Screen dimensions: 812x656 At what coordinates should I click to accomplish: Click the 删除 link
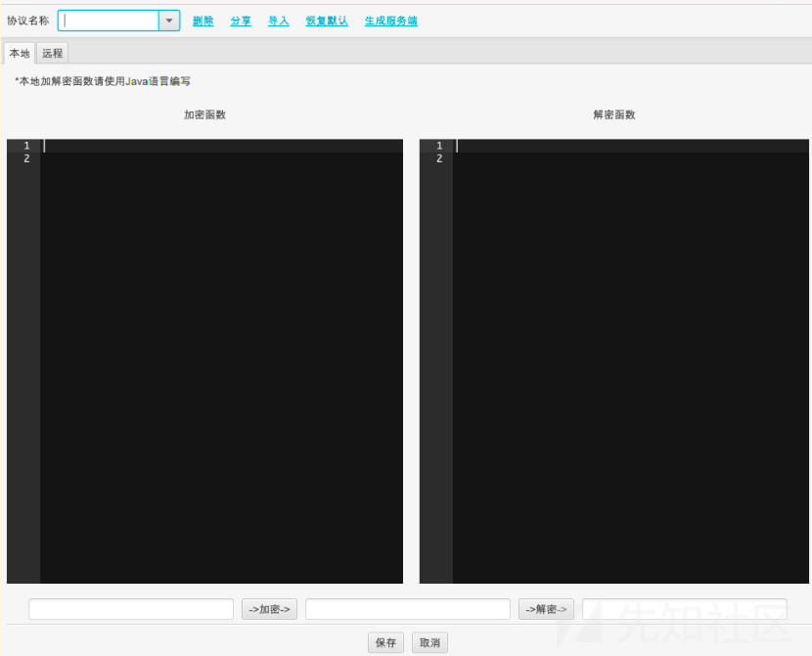(203, 21)
